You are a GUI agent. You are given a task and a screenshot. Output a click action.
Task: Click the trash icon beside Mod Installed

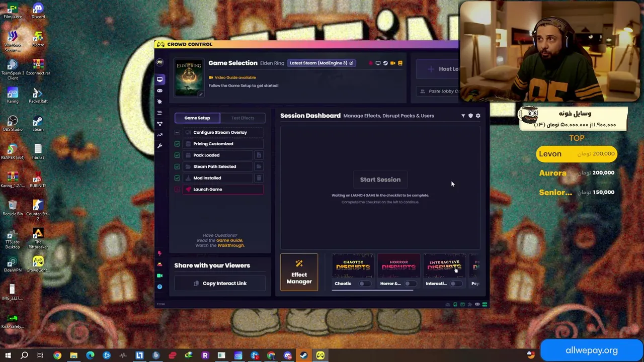pyautogui.click(x=259, y=178)
